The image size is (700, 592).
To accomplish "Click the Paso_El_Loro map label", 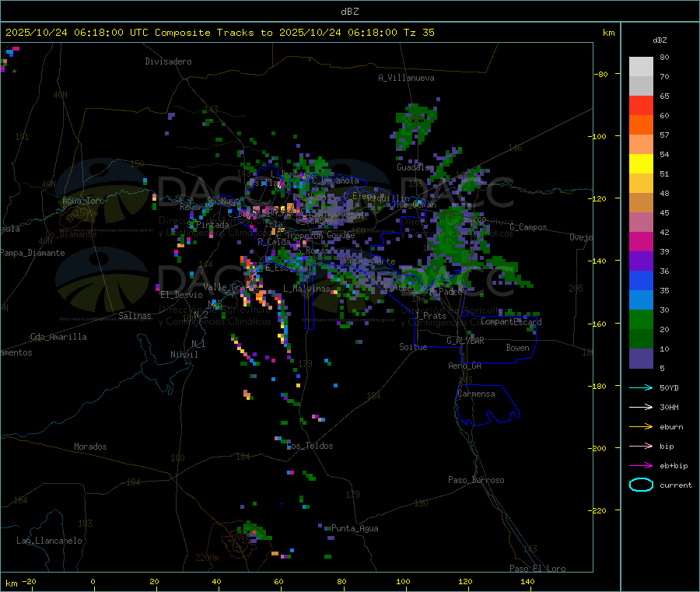I will pyautogui.click(x=537, y=569).
